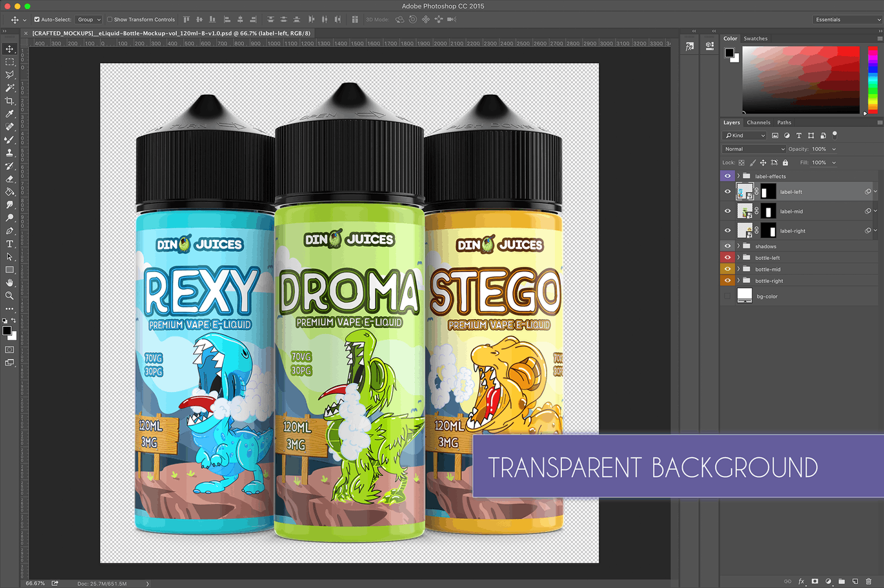This screenshot has width=884, height=588.
Task: Open the Swatches panel tab
Action: click(756, 38)
